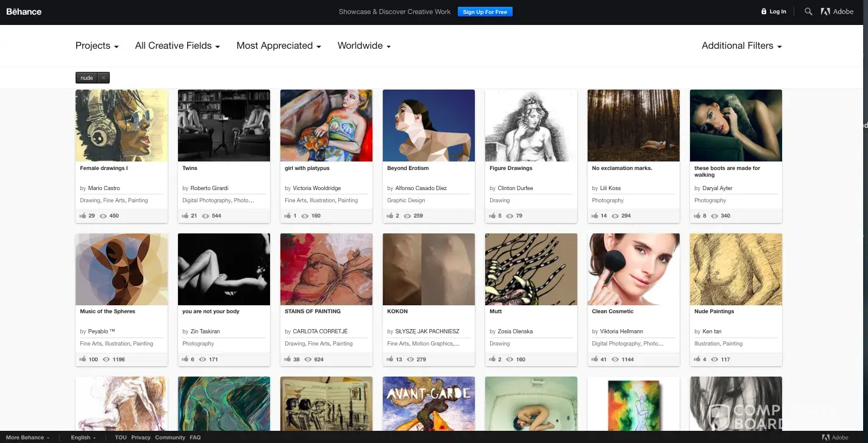Open the AVANT-GARDE project thumbnail
Screen dimensions: 868x443
(429, 403)
